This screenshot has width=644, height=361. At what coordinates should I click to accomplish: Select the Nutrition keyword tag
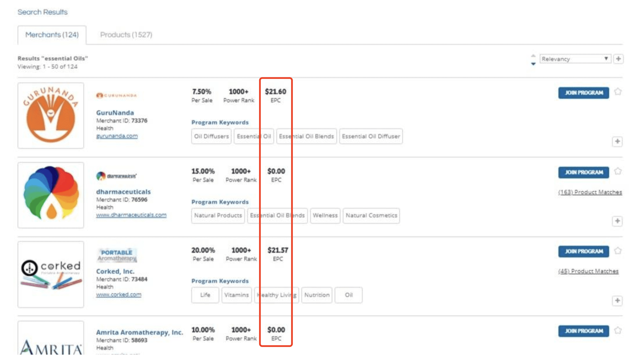(317, 295)
